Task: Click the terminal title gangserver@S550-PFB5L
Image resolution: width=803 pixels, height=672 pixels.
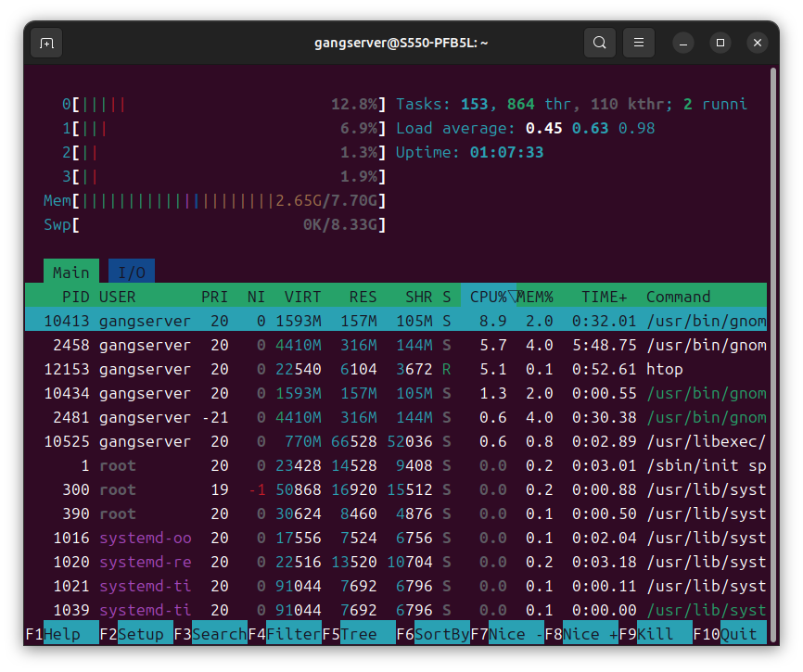Action: tap(401, 43)
